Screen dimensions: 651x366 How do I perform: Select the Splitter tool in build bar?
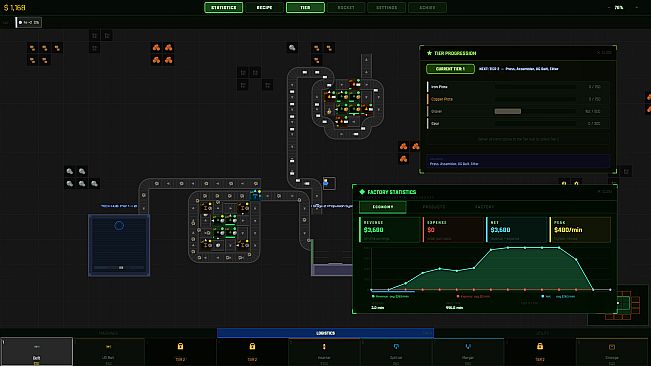[x=396, y=352]
